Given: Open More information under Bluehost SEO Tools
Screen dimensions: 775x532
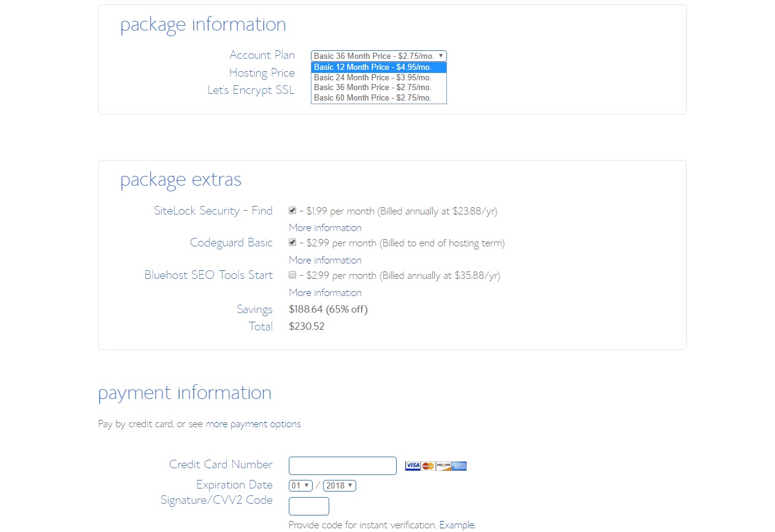Looking at the screenshot, I should pyautogui.click(x=325, y=292).
